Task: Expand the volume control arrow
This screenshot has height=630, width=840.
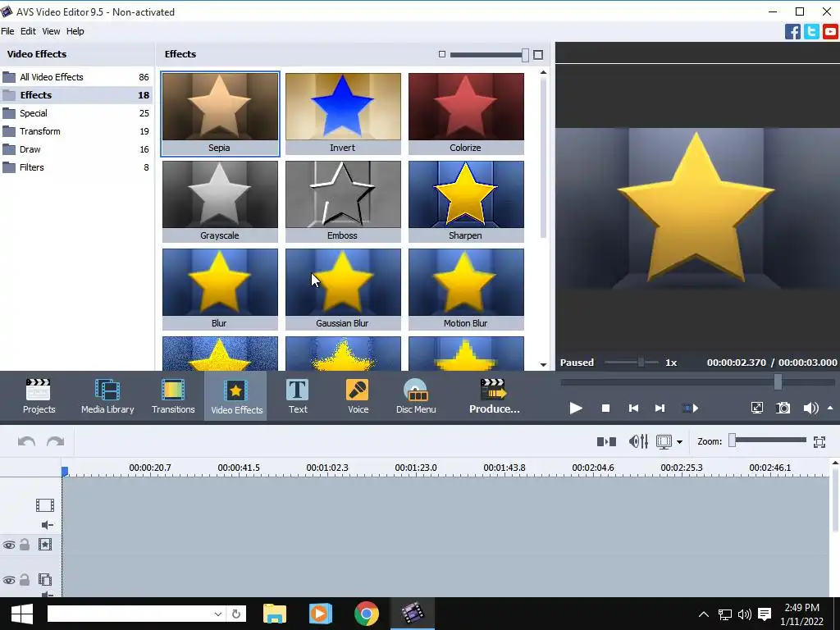Action: 830,409
